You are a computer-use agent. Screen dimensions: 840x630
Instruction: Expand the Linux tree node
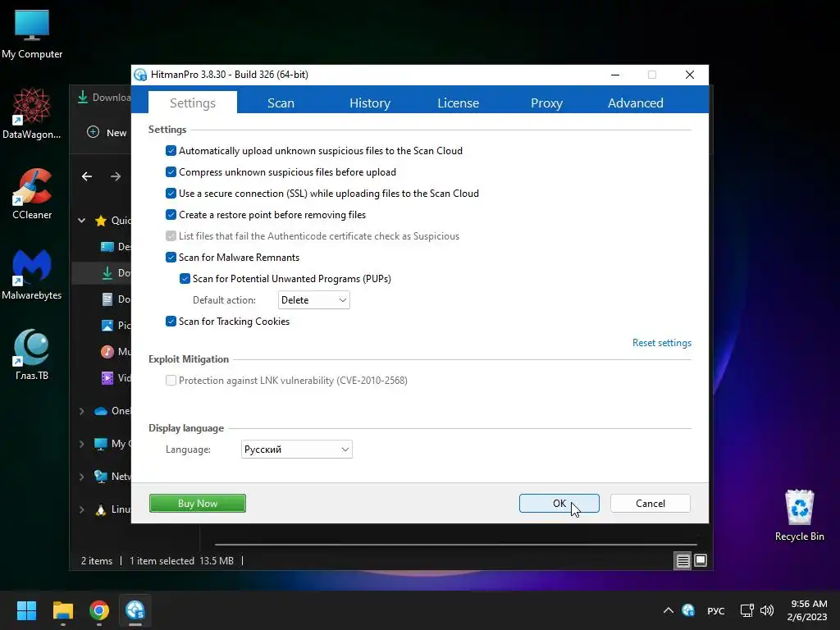point(81,509)
